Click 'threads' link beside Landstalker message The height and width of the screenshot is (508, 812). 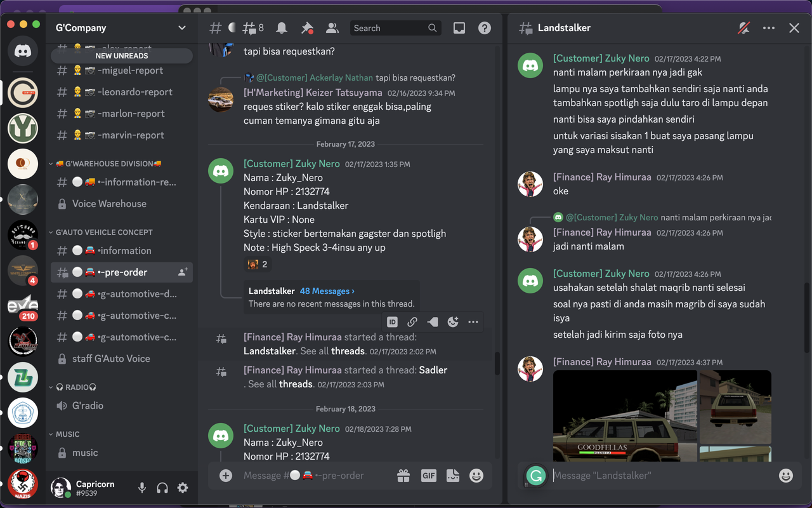(348, 351)
